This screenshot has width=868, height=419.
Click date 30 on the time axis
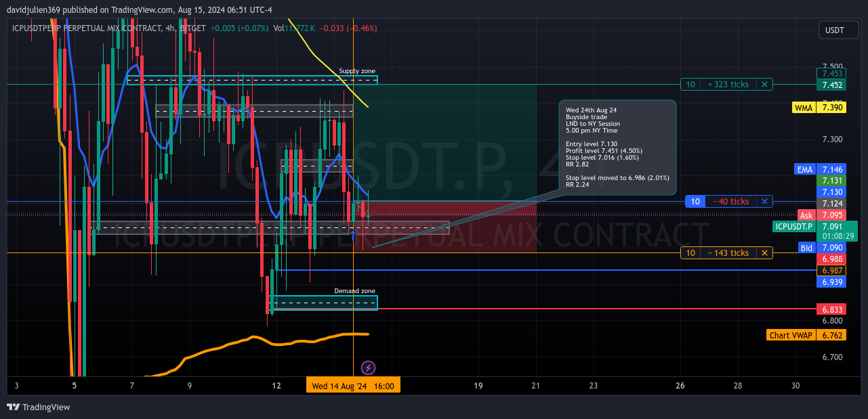click(795, 386)
